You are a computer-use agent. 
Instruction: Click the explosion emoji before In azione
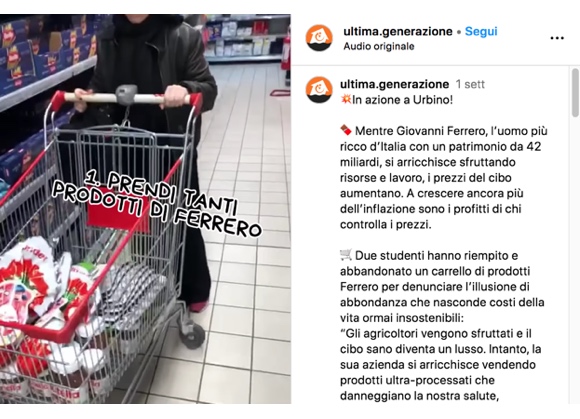click(346, 99)
